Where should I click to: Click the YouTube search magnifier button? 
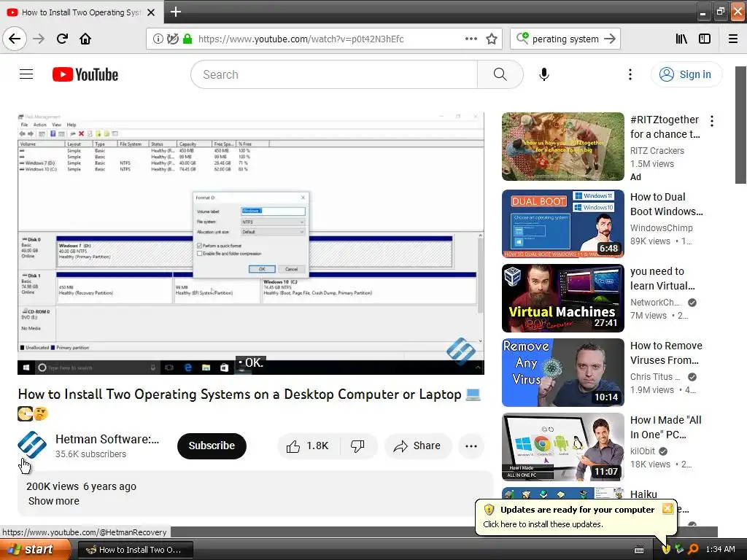click(x=500, y=74)
